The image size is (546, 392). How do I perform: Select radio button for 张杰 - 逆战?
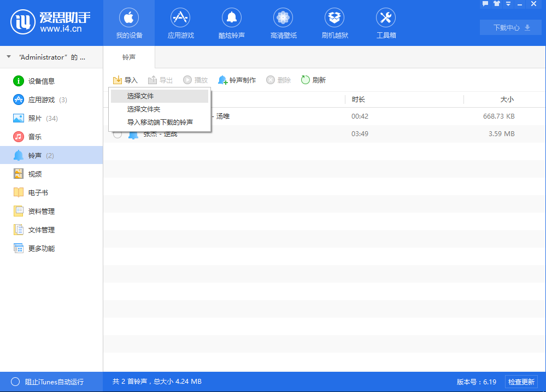[x=118, y=134]
